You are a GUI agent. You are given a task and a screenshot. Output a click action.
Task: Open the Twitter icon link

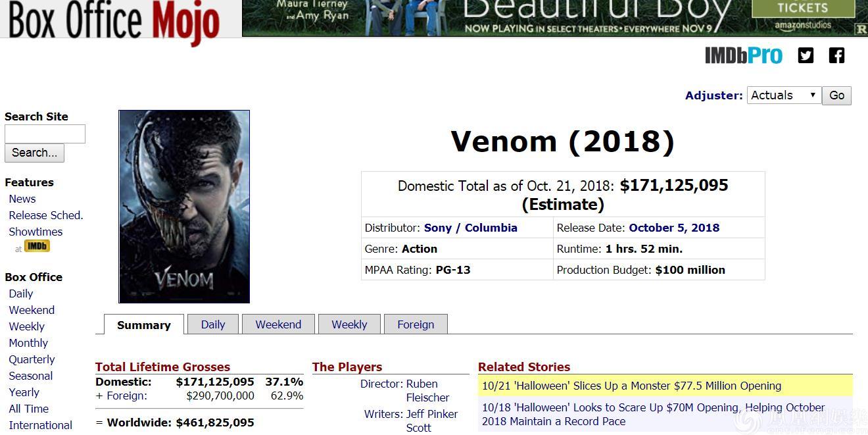pos(806,56)
